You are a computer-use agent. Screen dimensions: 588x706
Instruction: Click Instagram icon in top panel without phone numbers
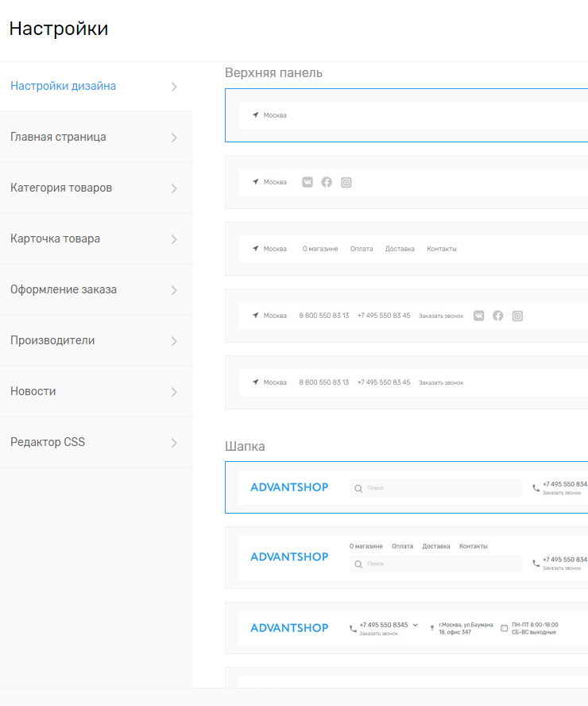tap(346, 182)
